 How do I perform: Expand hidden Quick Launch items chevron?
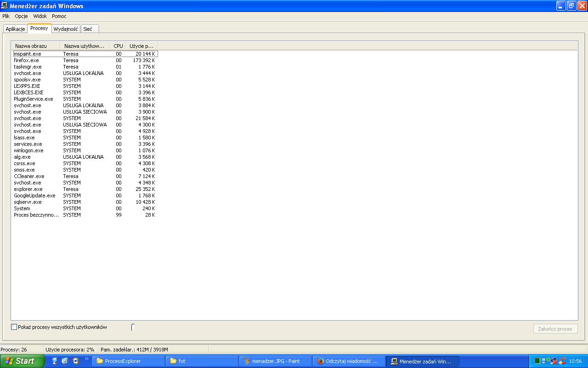tap(86, 359)
